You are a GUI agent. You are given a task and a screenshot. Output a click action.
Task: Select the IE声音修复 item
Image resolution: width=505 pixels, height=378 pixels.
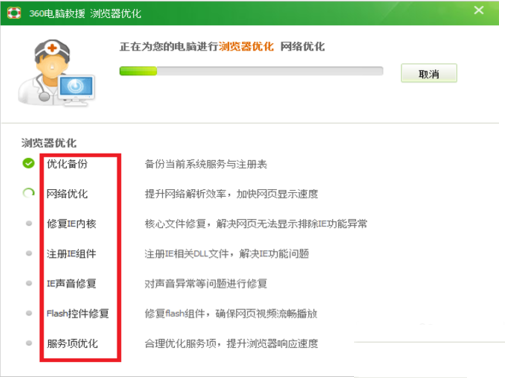tap(71, 284)
